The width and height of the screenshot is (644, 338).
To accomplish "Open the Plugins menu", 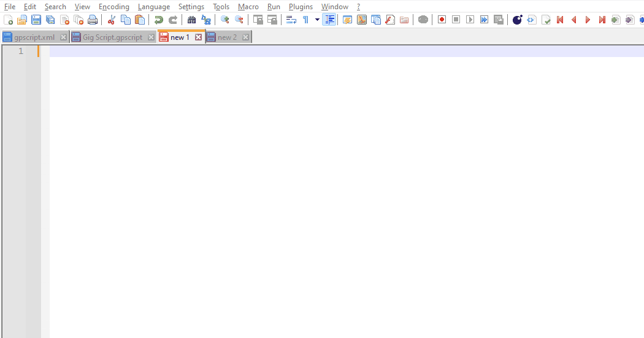I will (301, 7).
